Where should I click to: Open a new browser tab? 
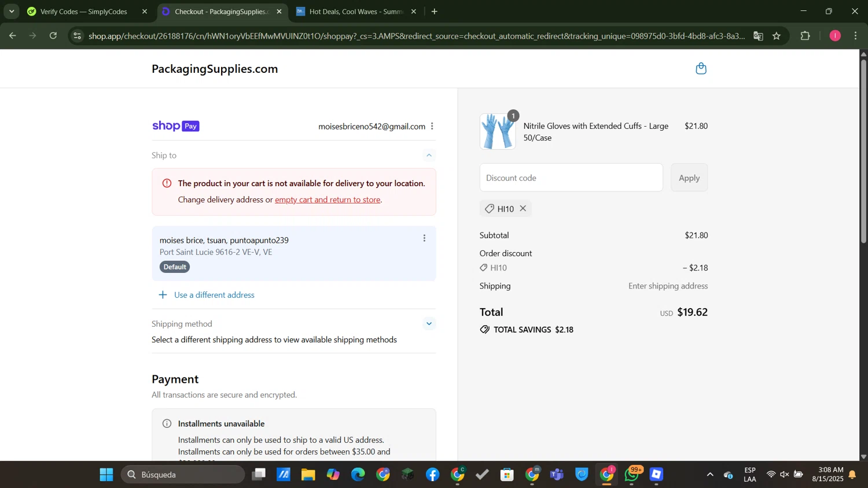coord(435,12)
